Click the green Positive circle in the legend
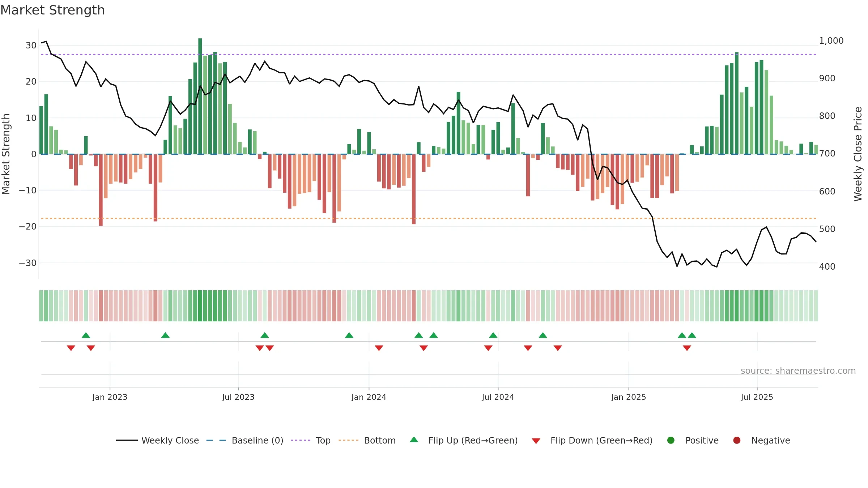Viewport: 868px width, 488px height. (x=671, y=440)
